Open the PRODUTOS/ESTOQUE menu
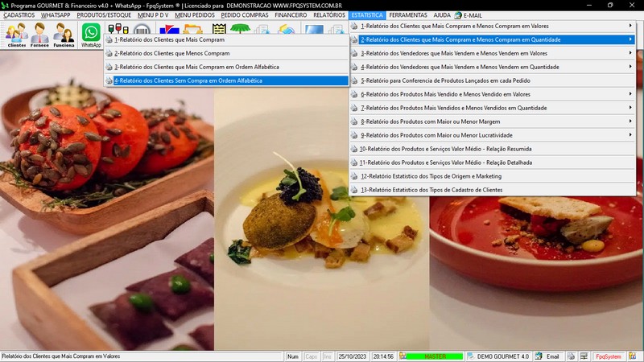The image size is (644, 362). (x=104, y=15)
